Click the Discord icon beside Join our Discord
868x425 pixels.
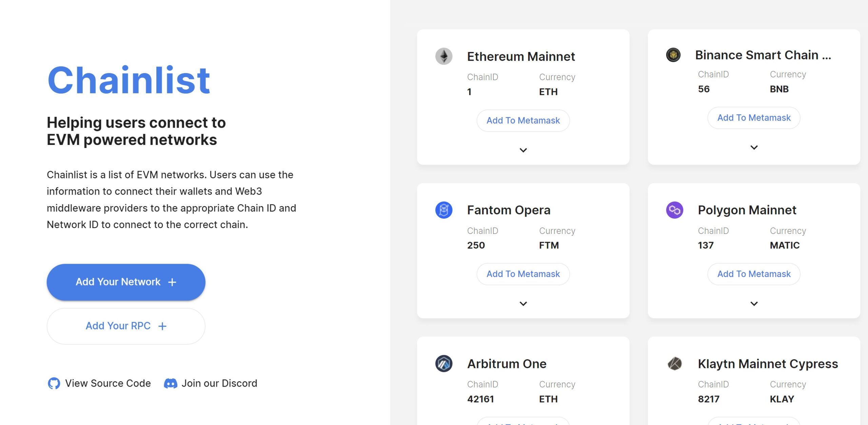click(171, 384)
